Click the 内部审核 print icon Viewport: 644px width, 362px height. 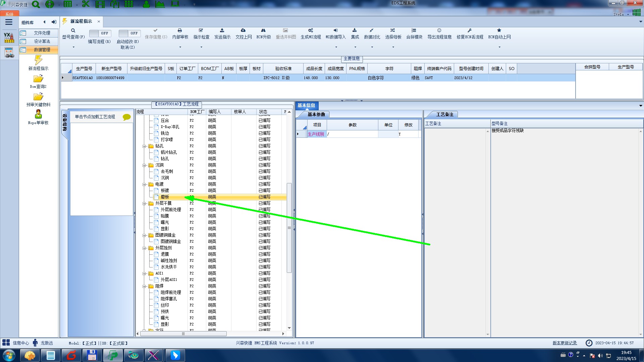(180, 31)
